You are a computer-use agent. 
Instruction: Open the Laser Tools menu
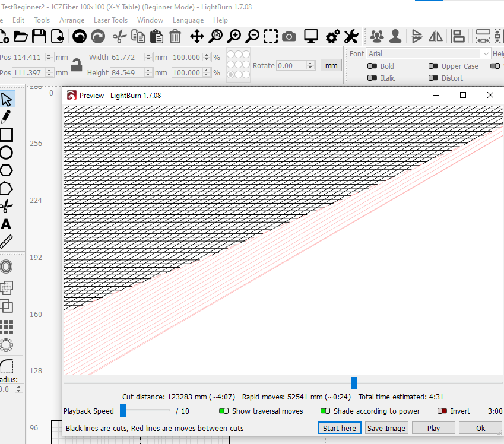110,20
